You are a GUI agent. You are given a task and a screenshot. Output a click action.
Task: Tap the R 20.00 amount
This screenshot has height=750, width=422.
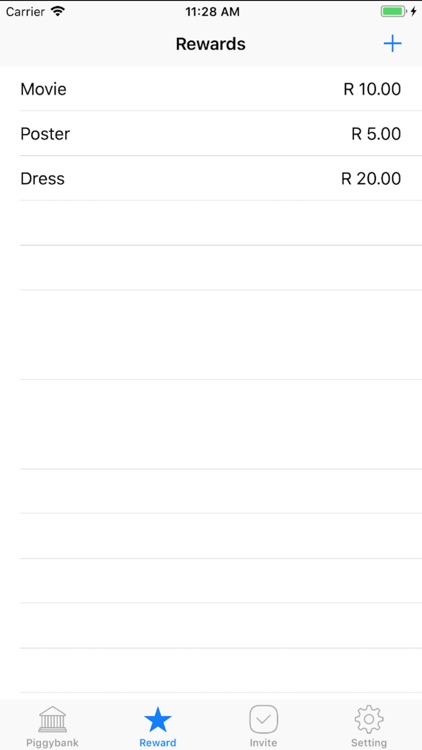tap(371, 178)
